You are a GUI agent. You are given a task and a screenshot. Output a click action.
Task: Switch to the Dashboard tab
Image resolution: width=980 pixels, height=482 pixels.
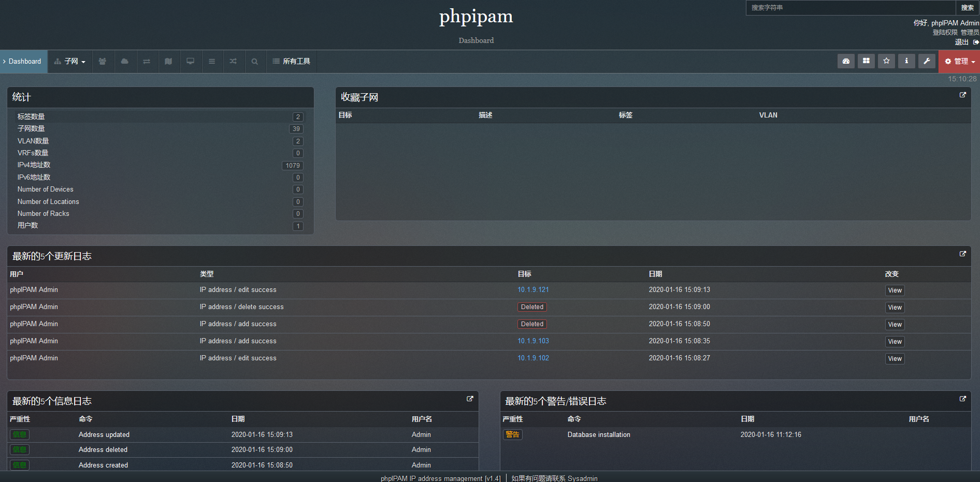coord(23,61)
